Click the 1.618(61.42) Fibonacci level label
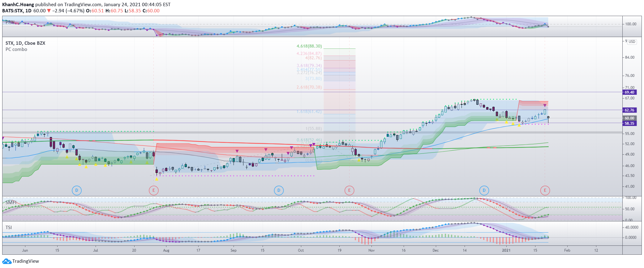 click(309, 112)
